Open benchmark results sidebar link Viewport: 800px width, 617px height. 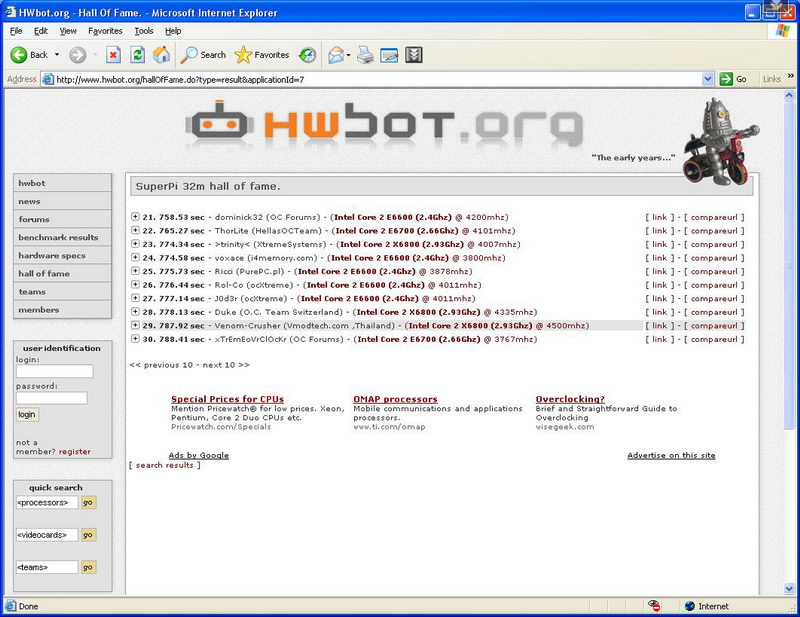(x=62, y=237)
